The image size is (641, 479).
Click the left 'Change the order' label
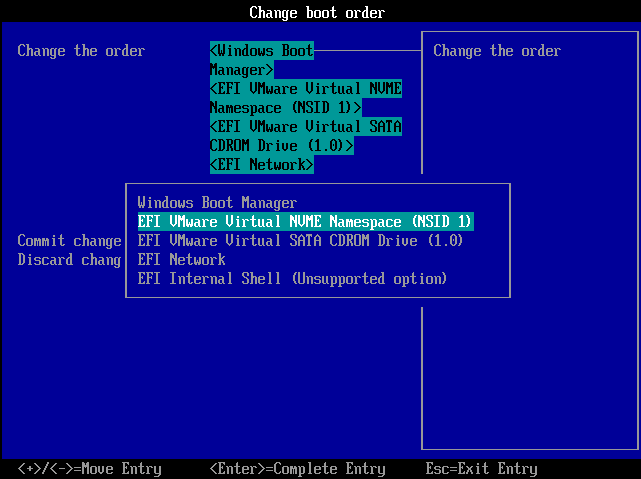point(81,51)
